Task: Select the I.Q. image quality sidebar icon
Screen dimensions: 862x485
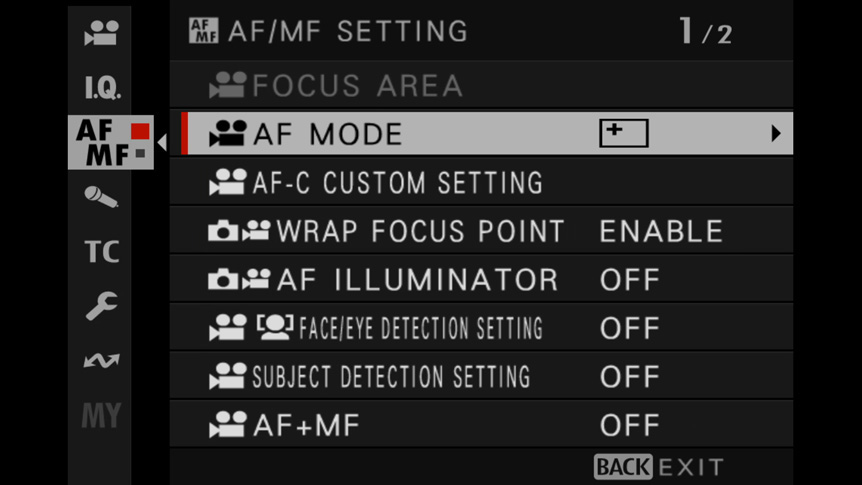Action: click(102, 87)
